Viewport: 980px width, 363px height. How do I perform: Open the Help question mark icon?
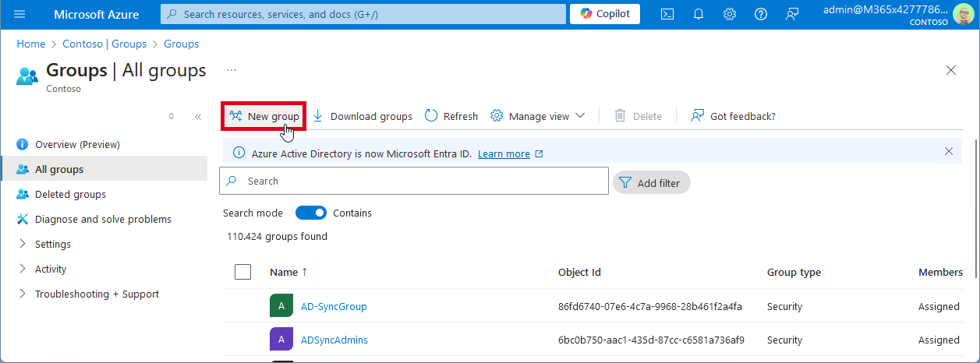761,14
